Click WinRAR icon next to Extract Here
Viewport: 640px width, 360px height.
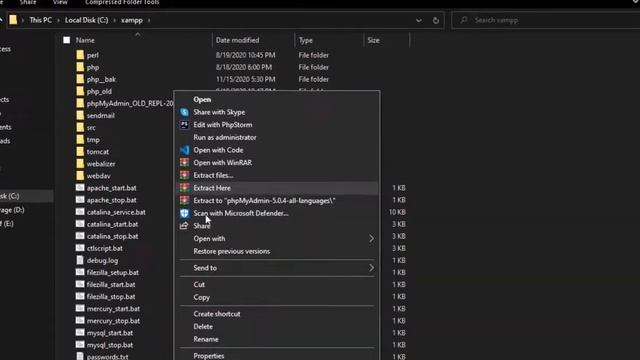click(x=184, y=188)
